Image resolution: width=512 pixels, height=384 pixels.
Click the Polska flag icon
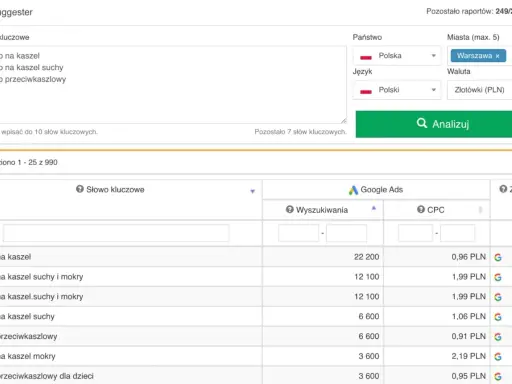(366, 57)
